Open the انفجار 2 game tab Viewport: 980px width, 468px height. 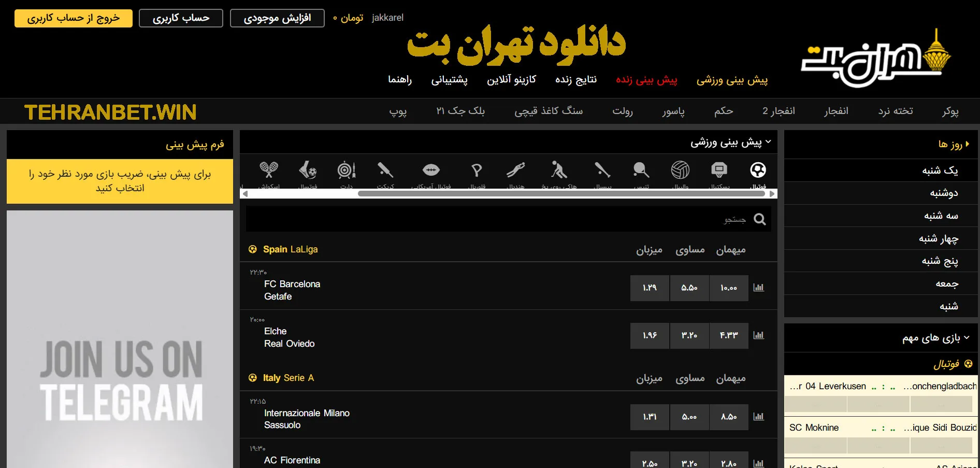click(779, 111)
